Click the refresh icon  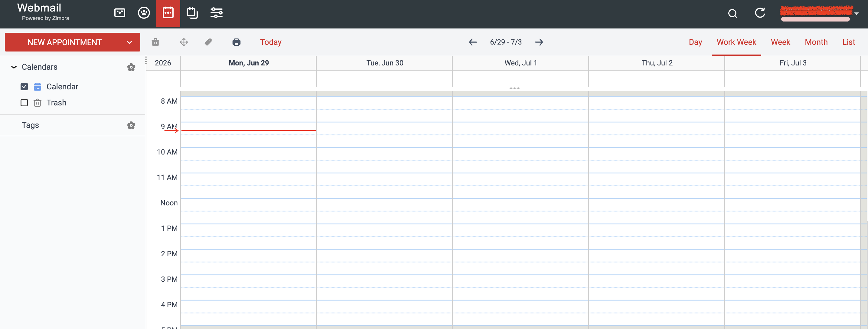(760, 13)
